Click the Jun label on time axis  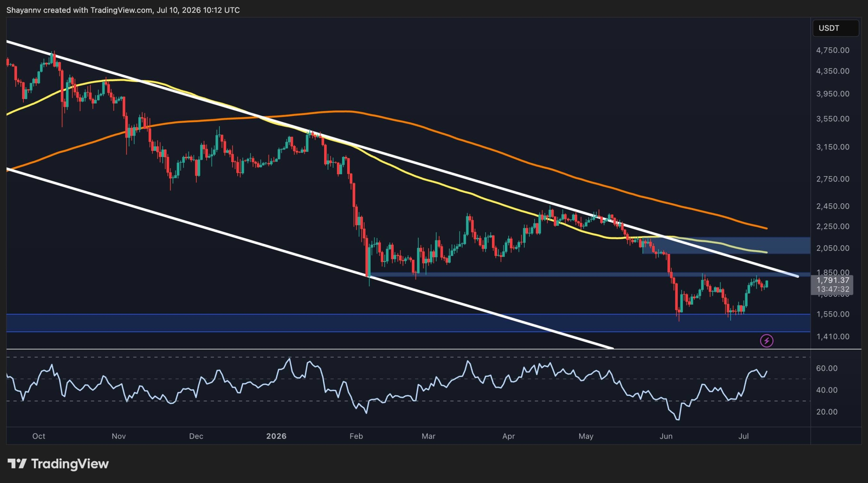coord(666,436)
